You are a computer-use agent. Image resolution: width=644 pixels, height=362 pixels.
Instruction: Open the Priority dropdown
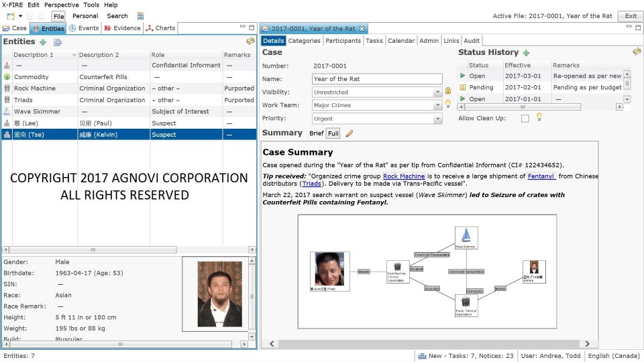tap(437, 119)
